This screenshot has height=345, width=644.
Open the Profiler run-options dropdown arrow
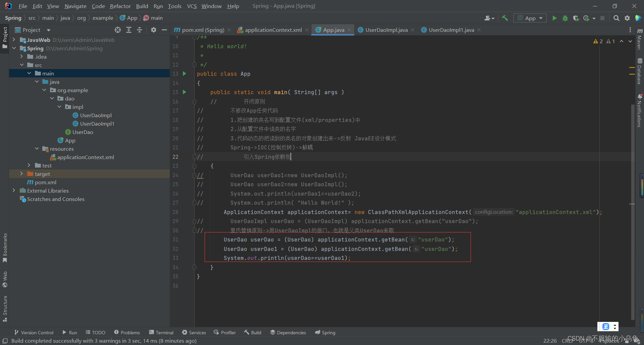[x=594, y=18]
